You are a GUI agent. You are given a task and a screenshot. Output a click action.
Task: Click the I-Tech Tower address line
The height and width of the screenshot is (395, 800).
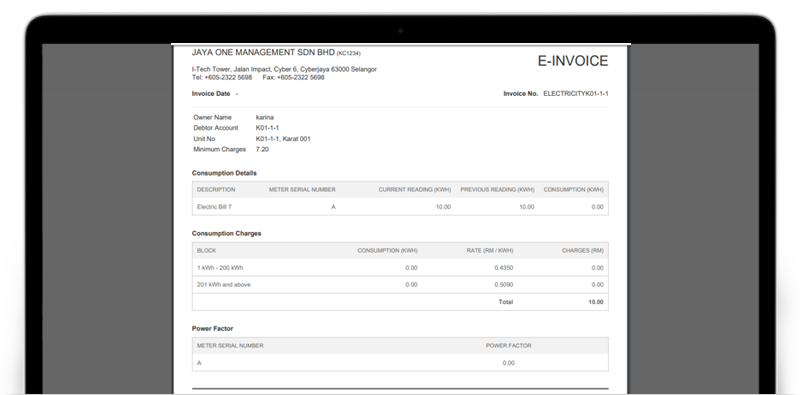[x=284, y=69]
